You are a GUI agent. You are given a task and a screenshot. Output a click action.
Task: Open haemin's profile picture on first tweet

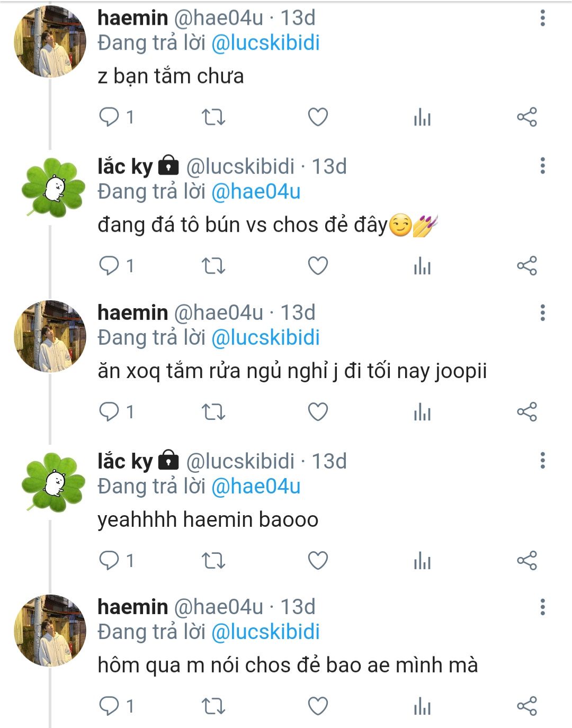50,42
